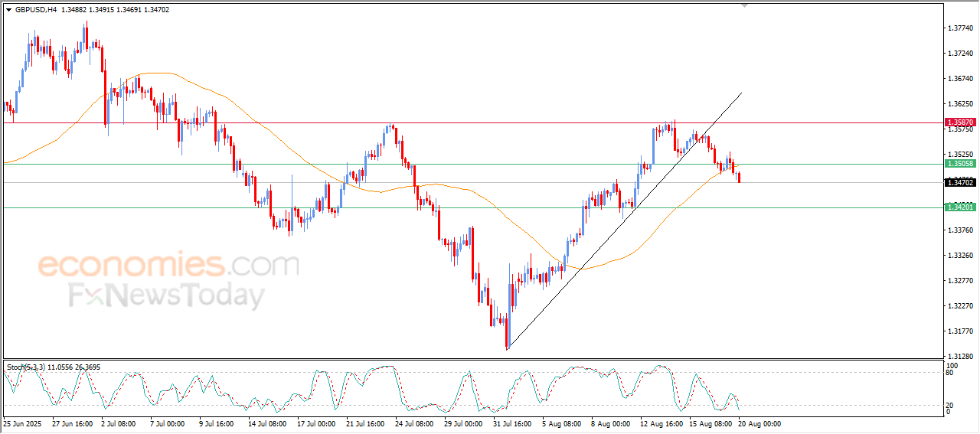Viewport: 980px width, 434px height.
Task: Select the green 1.34201 price label
Action: point(960,207)
